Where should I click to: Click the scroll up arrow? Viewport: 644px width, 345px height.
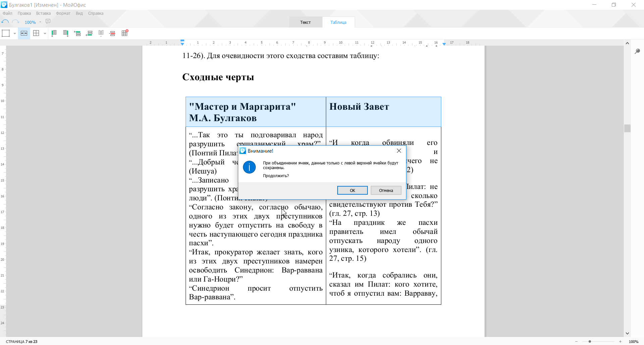627,43
